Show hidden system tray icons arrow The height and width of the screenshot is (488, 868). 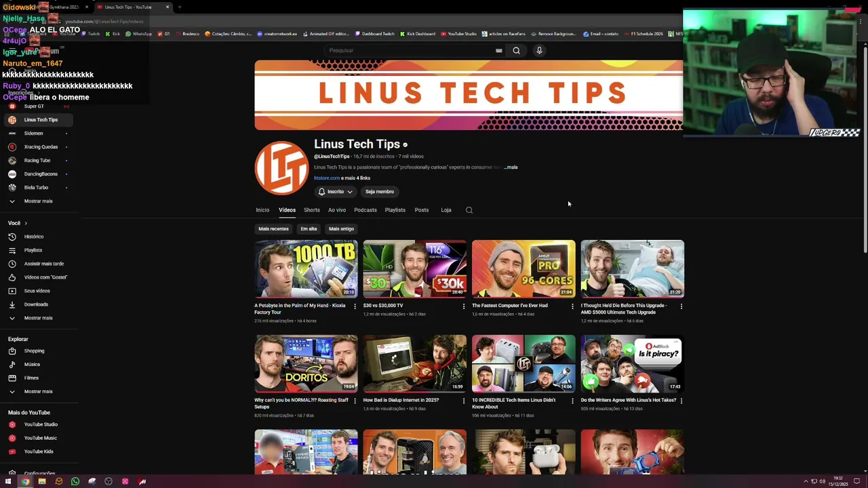[x=806, y=481]
